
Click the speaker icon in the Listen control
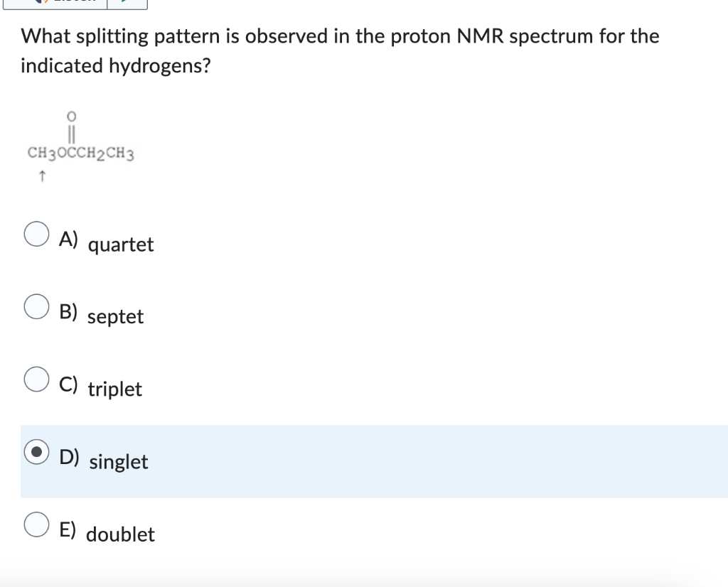41,3
